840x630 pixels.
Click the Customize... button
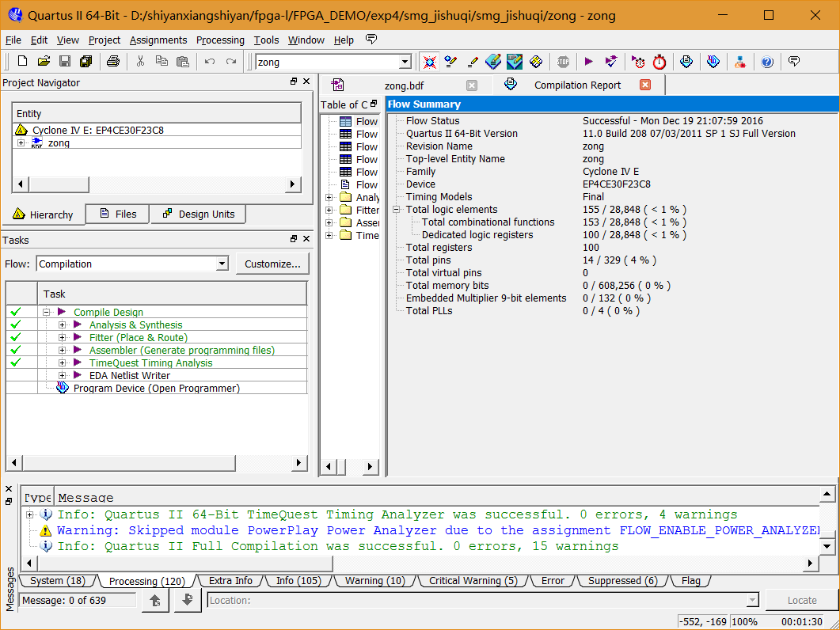coord(272,264)
